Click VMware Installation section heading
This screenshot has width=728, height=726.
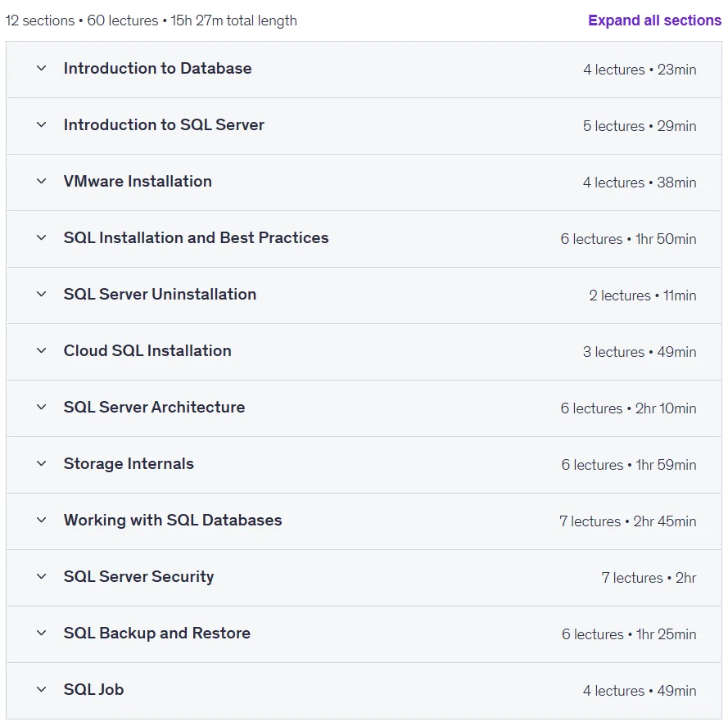coord(138,181)
